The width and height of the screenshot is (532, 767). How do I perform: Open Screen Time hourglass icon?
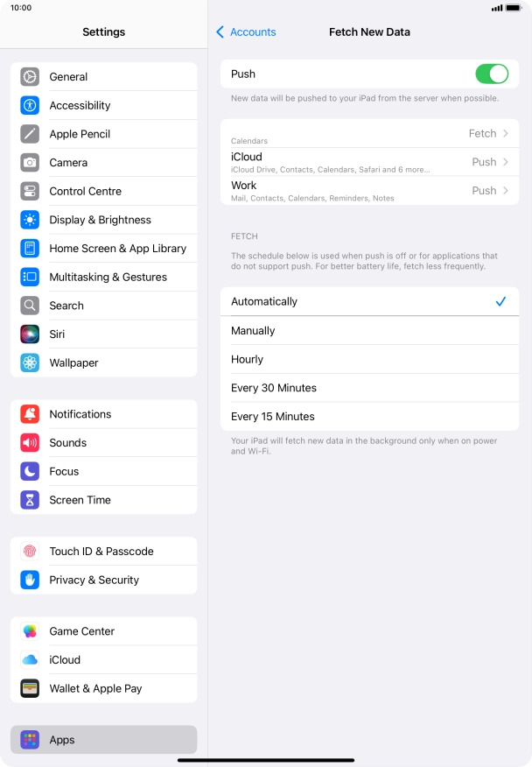30,500
